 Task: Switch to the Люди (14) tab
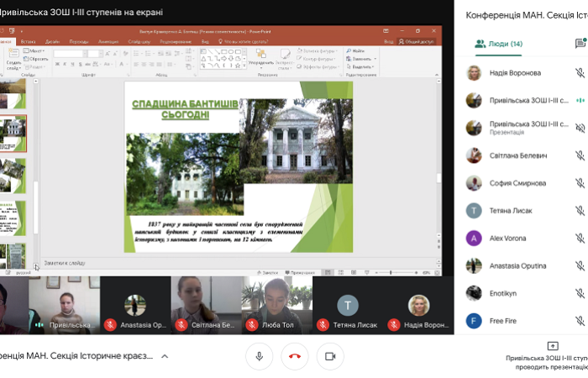[x=498, y=44]
